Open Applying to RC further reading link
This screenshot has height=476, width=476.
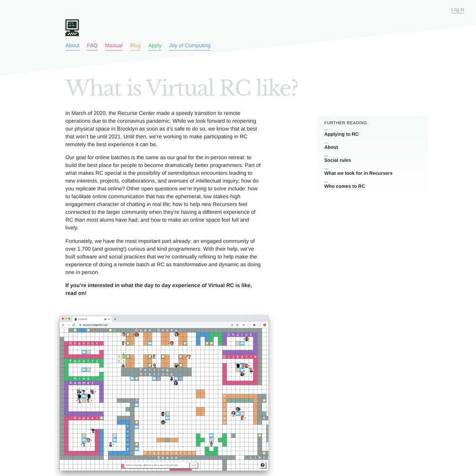341,134
